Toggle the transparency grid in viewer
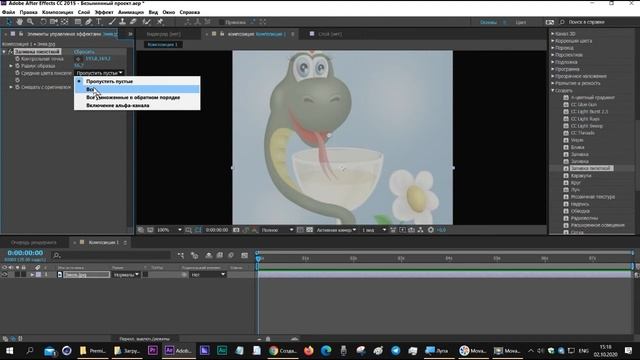The height and width of the screenshot is (360, 640). click(x=310, y=230)
